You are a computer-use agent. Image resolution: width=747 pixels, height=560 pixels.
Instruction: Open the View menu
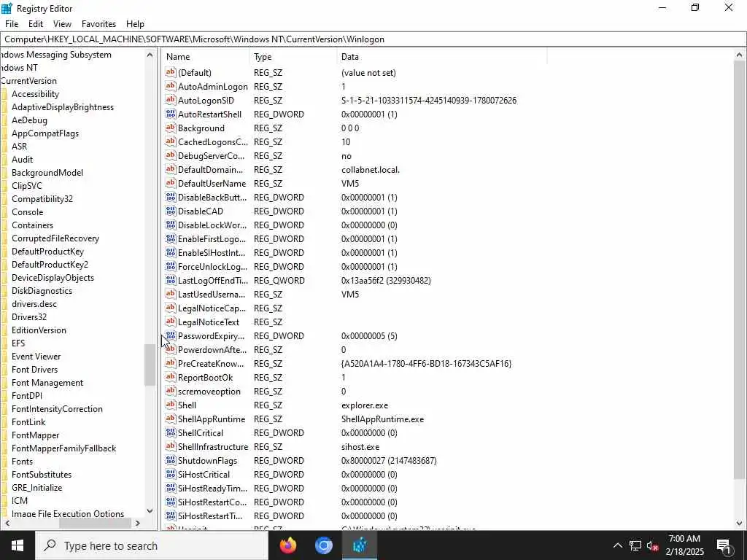point(62,24)
